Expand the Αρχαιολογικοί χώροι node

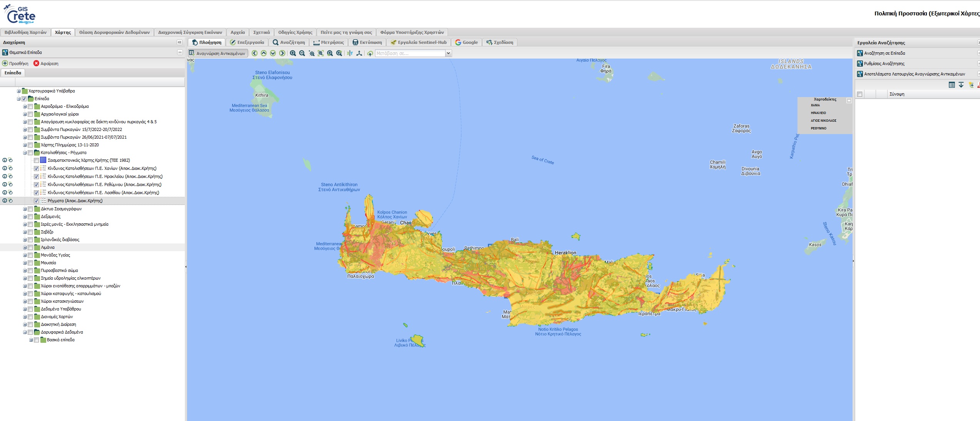coord(25,114)
